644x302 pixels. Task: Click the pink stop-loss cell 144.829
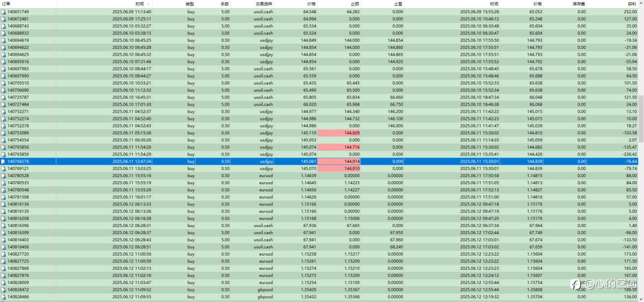click(x=340, y=133)
